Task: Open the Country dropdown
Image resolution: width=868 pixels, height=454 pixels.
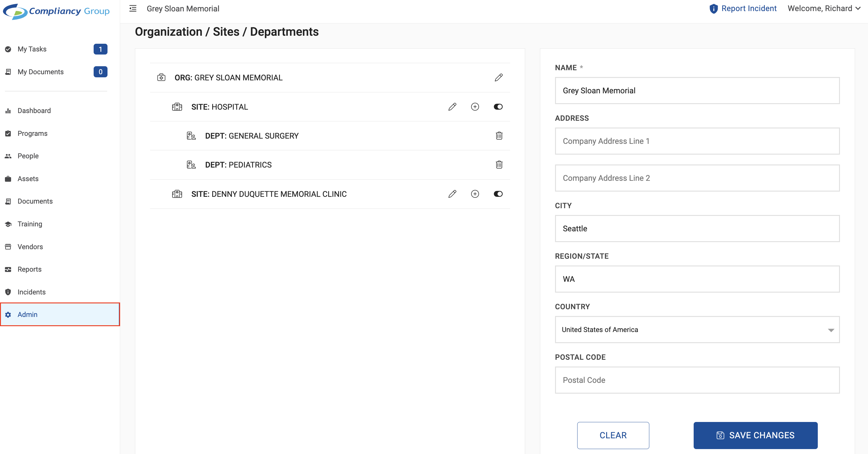Action: click(x=697, y=330)
